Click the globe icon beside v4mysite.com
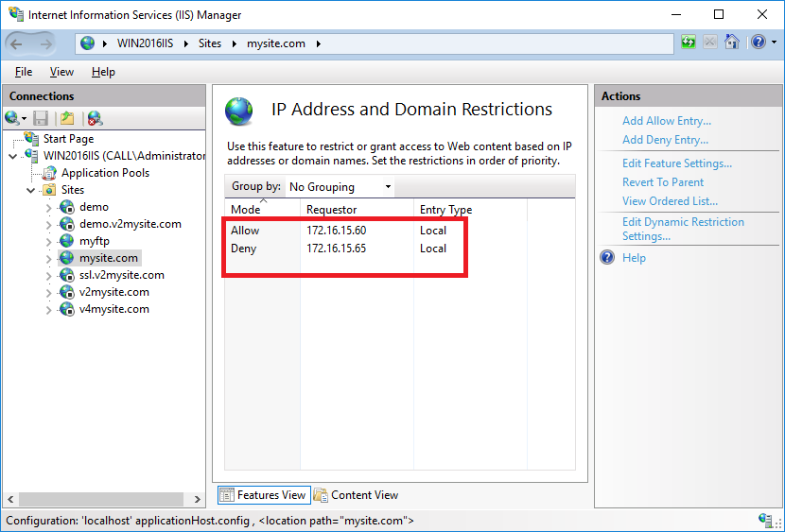Image resolution: width=785 pixels, height=532 pixels. (66, 309)
